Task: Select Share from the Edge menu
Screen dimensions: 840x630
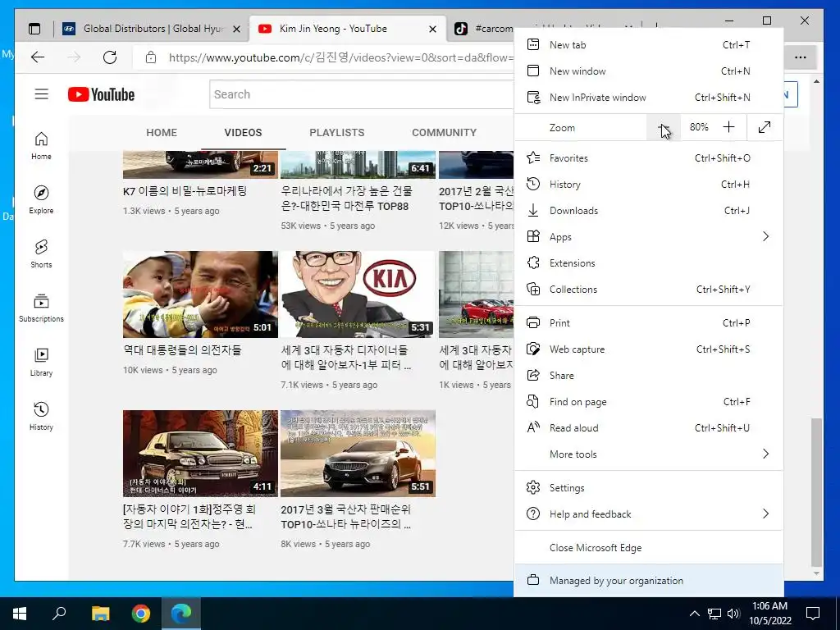Action: click(x=648, y=376)
